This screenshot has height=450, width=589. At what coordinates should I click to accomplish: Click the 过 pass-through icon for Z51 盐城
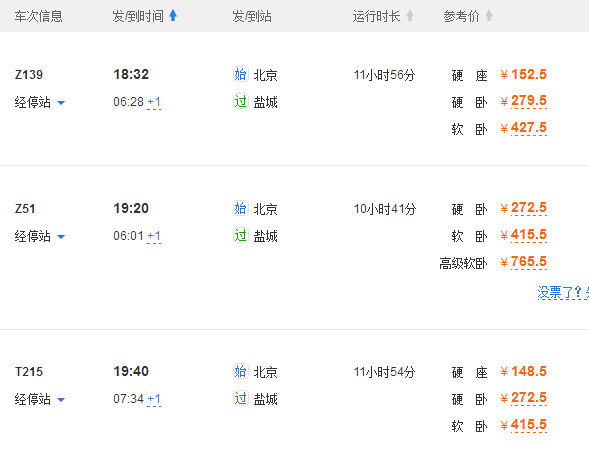pos(240,236)
